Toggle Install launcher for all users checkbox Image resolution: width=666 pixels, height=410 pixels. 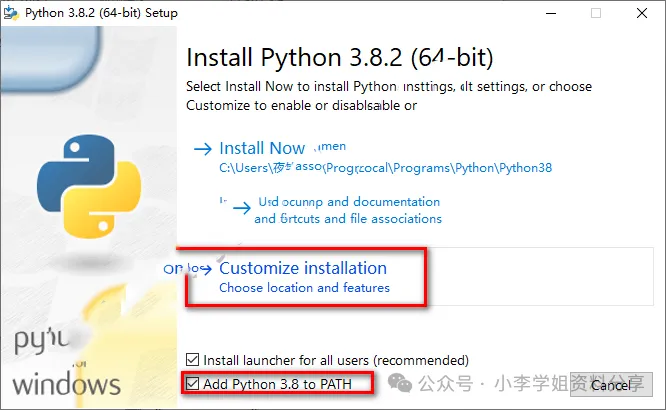(x=193, y=359)
